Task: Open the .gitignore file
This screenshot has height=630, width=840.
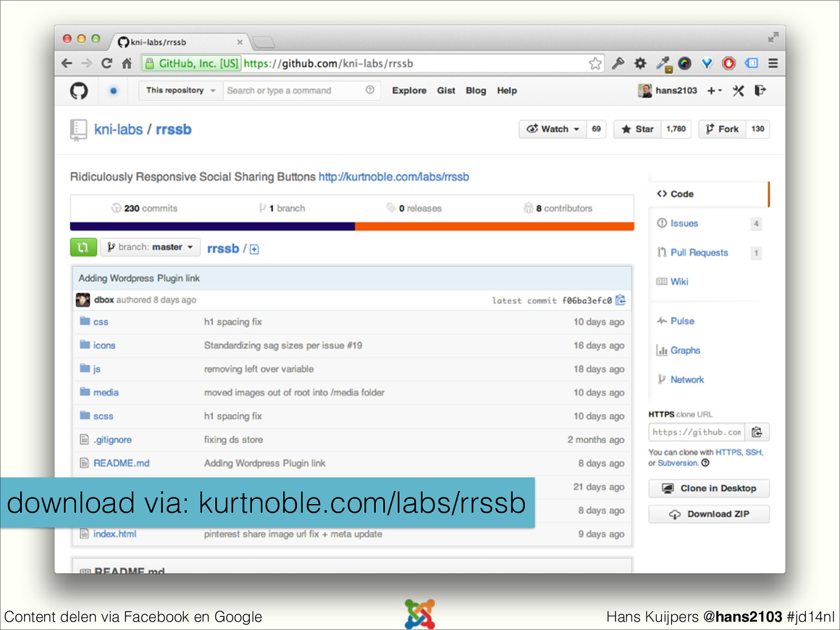Action: (112, 440)
